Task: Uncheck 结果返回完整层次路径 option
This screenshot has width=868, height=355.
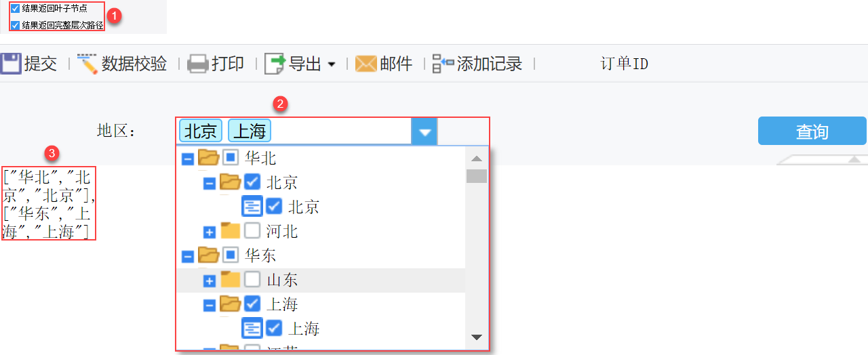Action: [15, 25]
